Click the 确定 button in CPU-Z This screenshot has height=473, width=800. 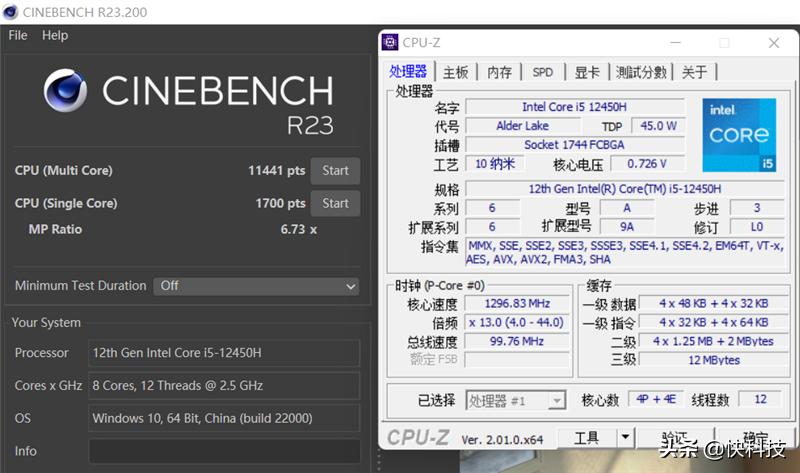pyautogui.click(x=755, y=438)
